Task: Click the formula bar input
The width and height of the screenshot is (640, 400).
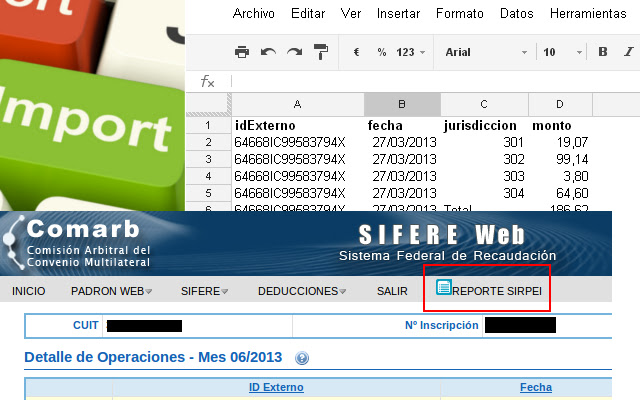Action: [436, 81]
